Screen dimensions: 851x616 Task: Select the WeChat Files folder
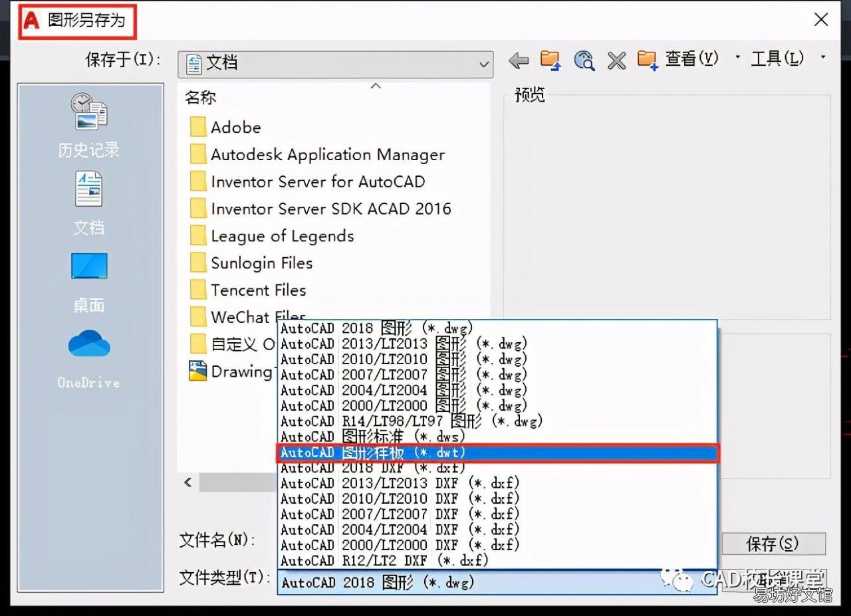(248, 316)
